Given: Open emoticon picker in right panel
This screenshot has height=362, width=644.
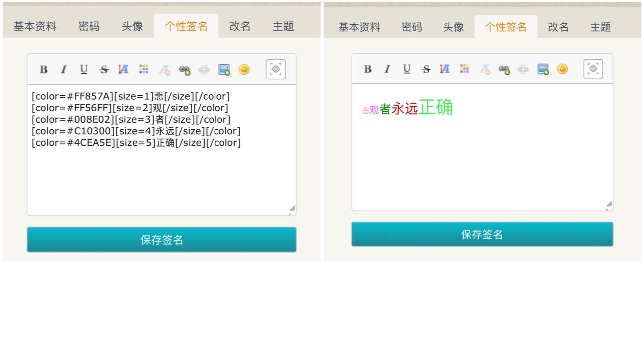Looking at the screenshot, I should pyautogui.click(x=562, y=69).
